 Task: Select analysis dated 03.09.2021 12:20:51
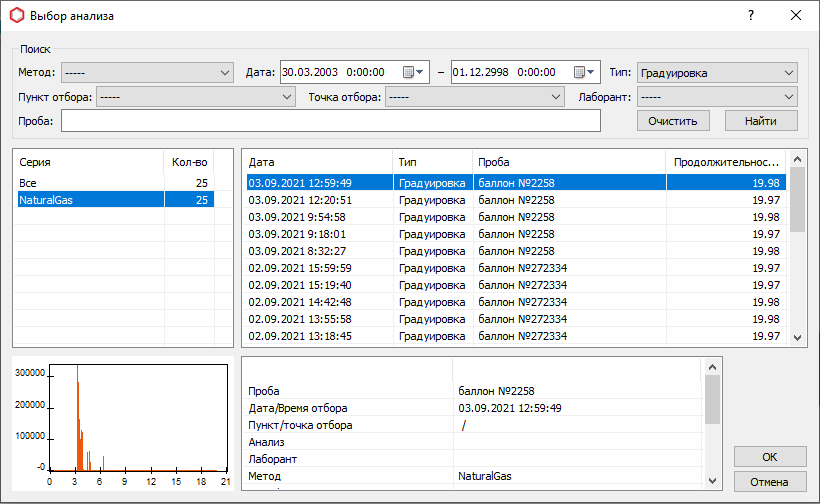coord(300,200)
